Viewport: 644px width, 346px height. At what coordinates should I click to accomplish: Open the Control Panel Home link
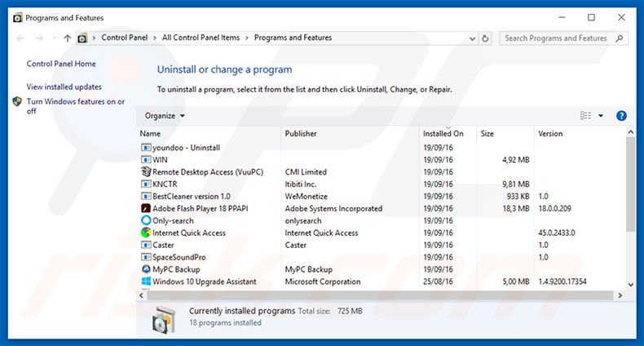tap(61, 64)
